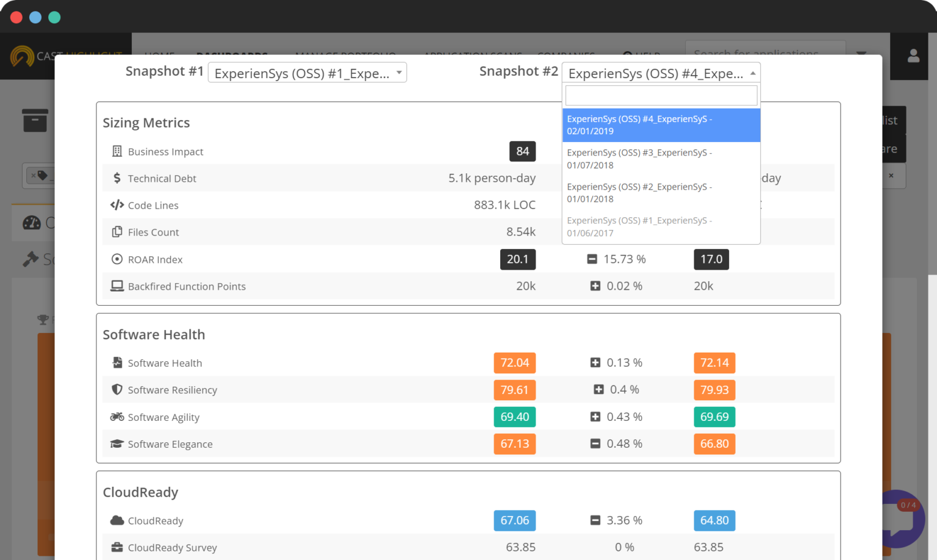937x560 pixels.
Task: Click the orange 72.04 Software Health score
Action: tap(515, 363)
